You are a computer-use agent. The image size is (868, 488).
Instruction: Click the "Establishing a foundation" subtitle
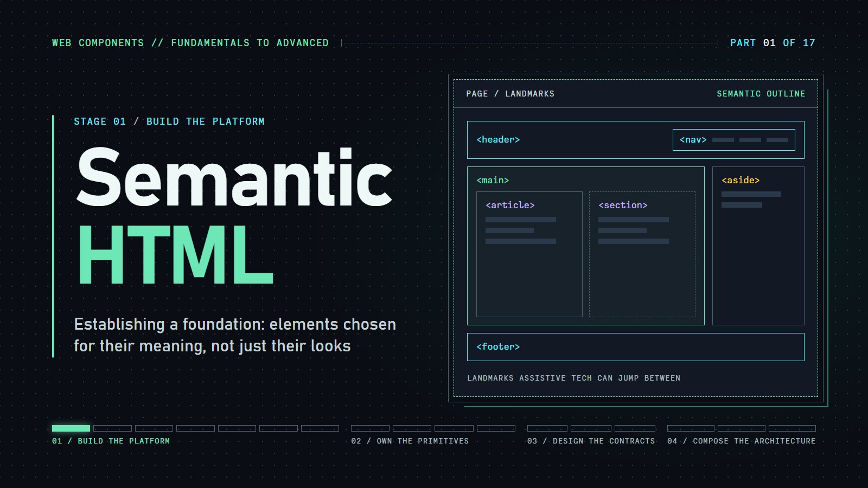pyautogui.click(x=235, y=335)
